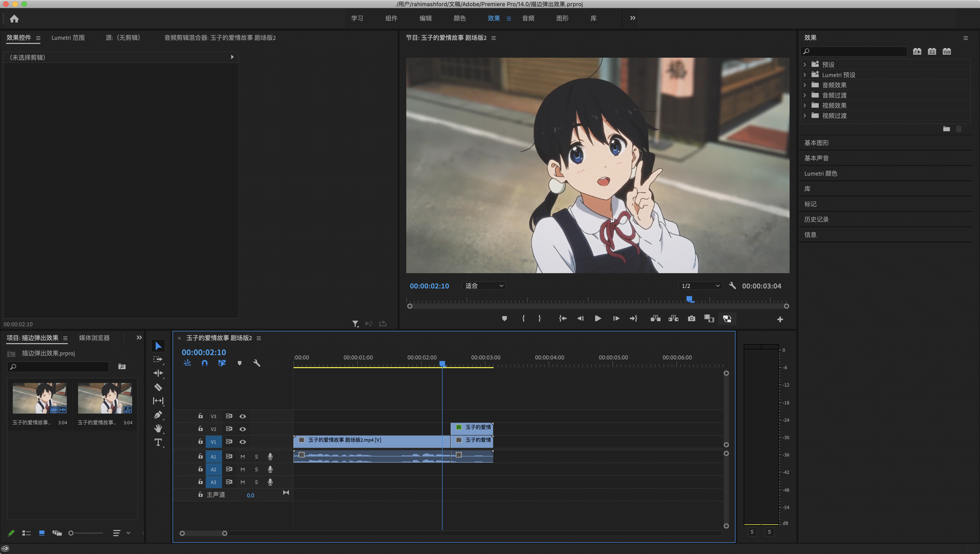Open the 基本声音 panel
Viewport: 980px width, 554px height.
(x=816, y=158)
